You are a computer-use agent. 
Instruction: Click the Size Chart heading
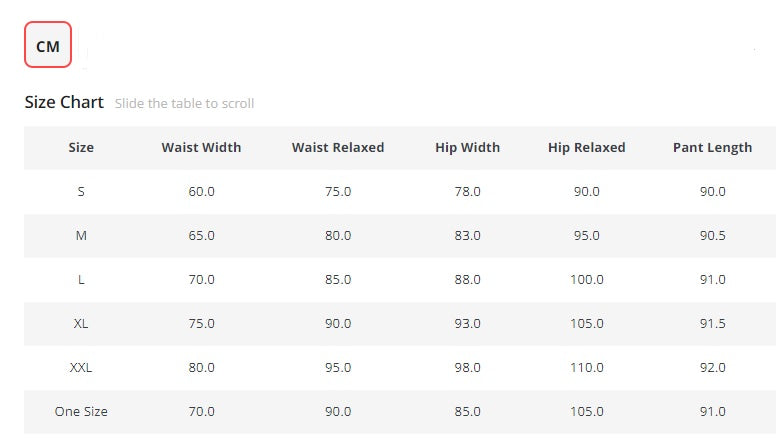click(64, 102)
